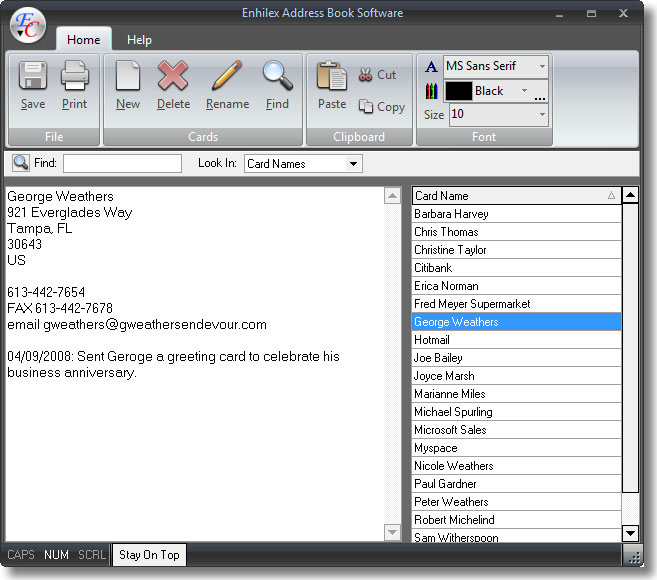Viewport: 657px width, 580px height.
Task: Click the Save floppy disk icon
Action: (33, 85)
